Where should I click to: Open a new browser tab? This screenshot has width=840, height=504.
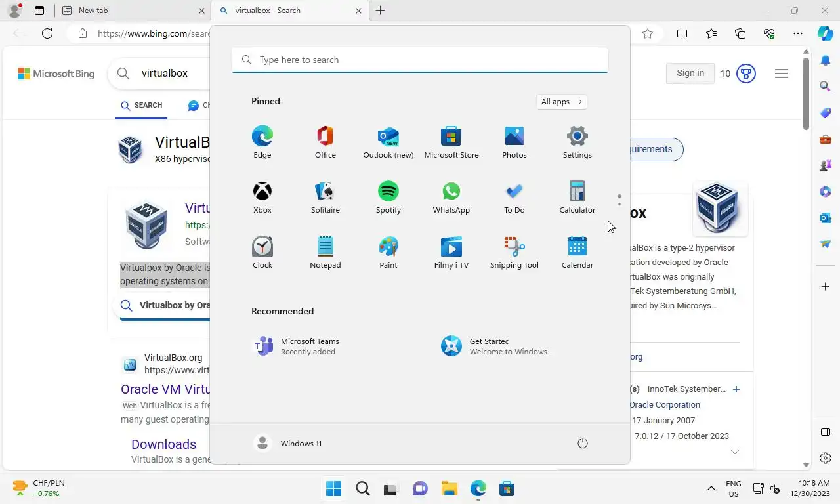(380, 10)
